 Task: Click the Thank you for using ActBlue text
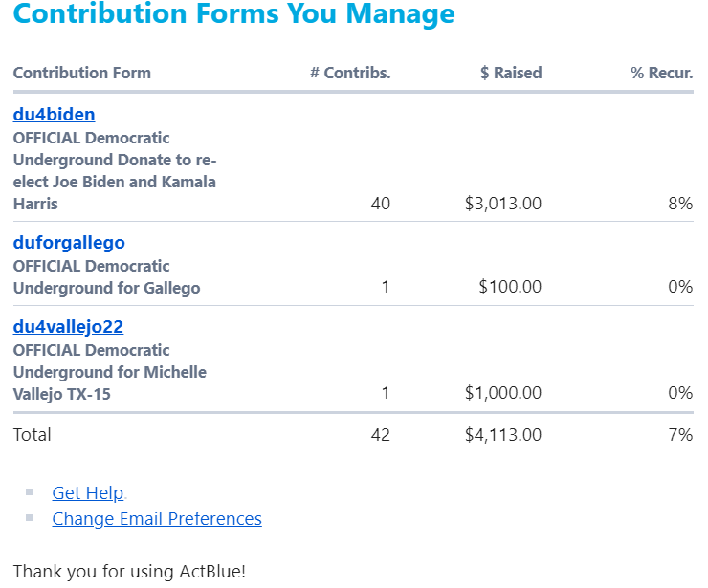click(x=129, y=572)
